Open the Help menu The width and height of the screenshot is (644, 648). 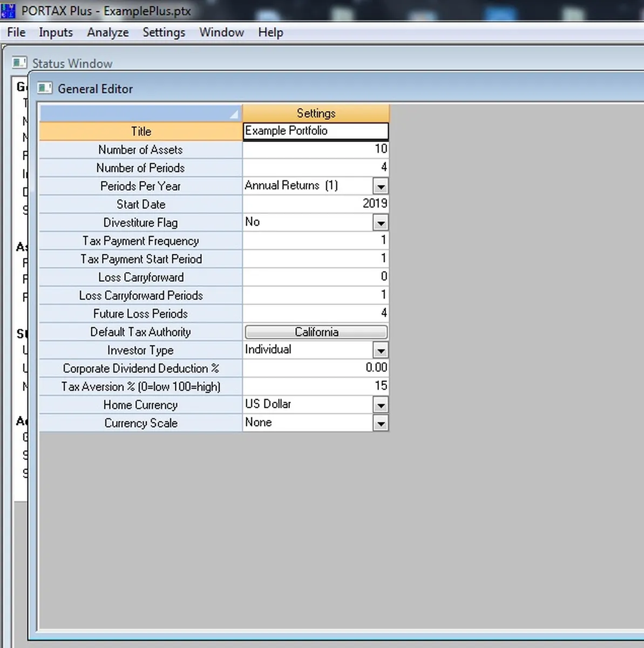[270, 32]
